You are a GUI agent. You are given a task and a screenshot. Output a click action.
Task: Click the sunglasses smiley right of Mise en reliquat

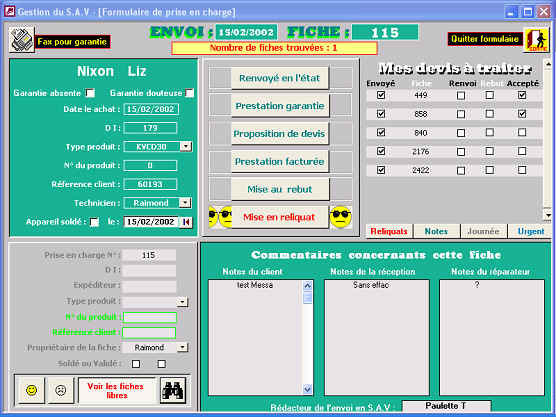click(x=340, y=217)
